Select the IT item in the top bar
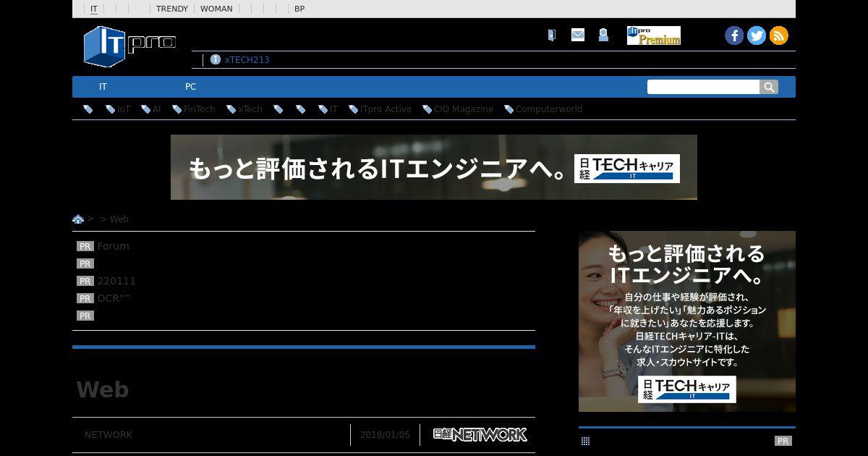The height and width of the screenshot is (456, 868). [94, 9]
